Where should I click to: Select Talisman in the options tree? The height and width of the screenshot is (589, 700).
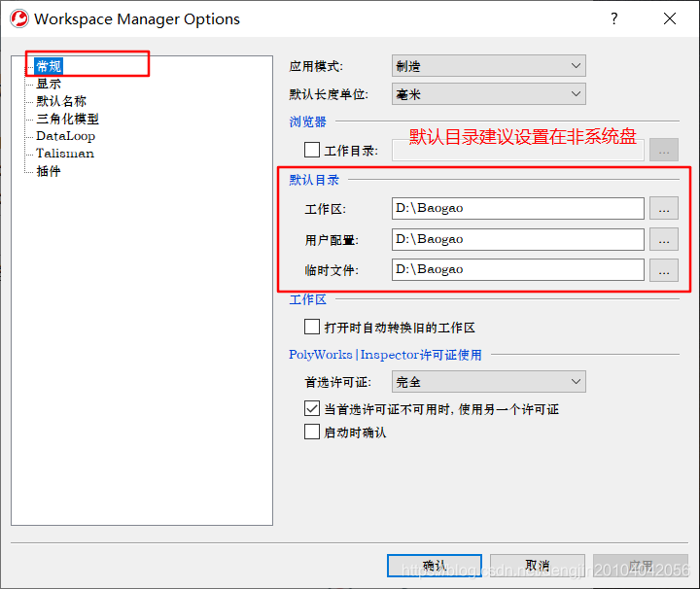click(65, 153)
